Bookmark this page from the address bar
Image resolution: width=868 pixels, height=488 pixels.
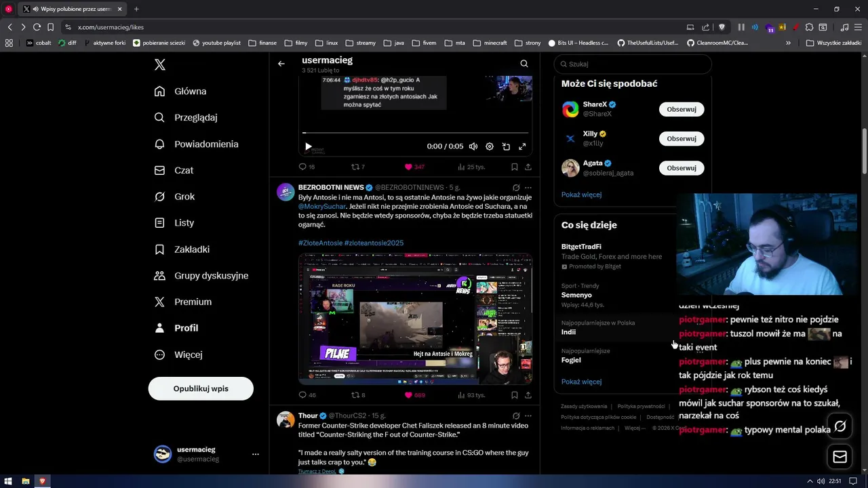(50, 27)
